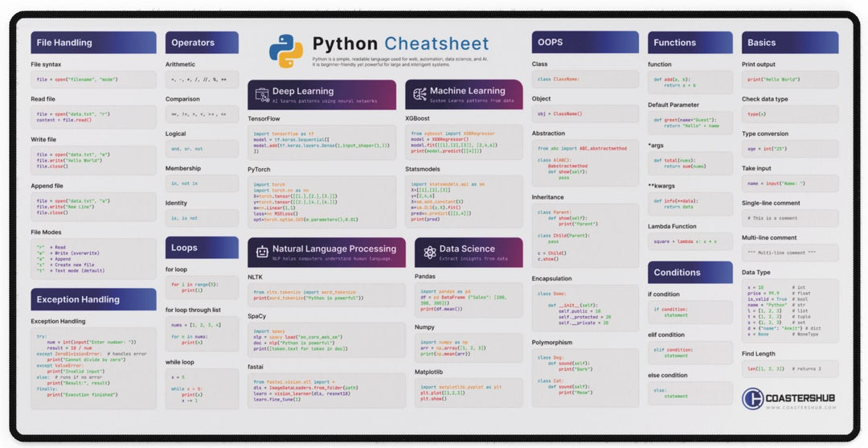Click the "while loop" label
Viewport: 868px width, 448px height.
[180, 362]
